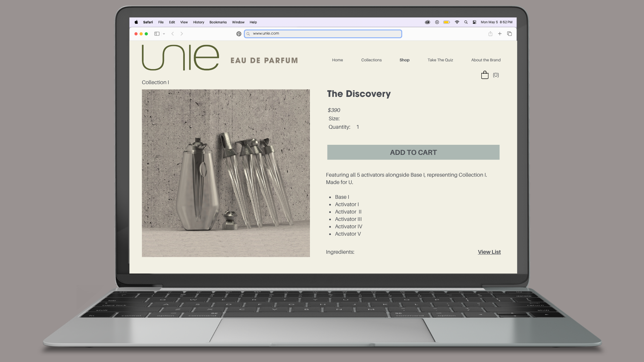The width and height of the screenshot is (644, 362).
Task: Click the Pinterest extension icon
Action: 239,34
